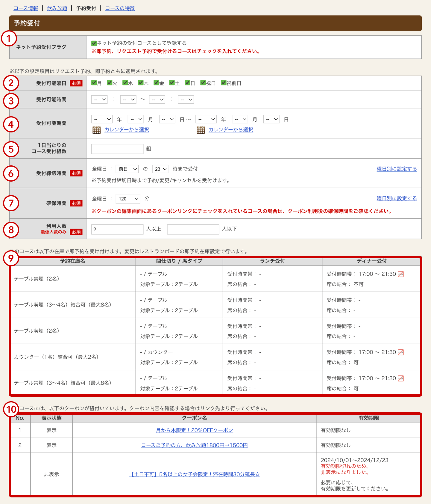Open 受付可能期間 start month dropdown
This screenshot has width=431, height=504.
(136, 119)
